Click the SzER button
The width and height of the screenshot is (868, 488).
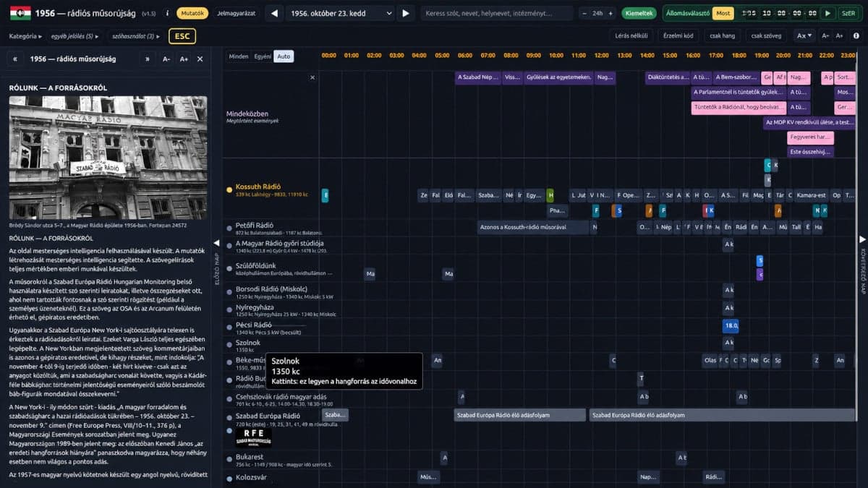pyautogui.click(x=848, y=13)
